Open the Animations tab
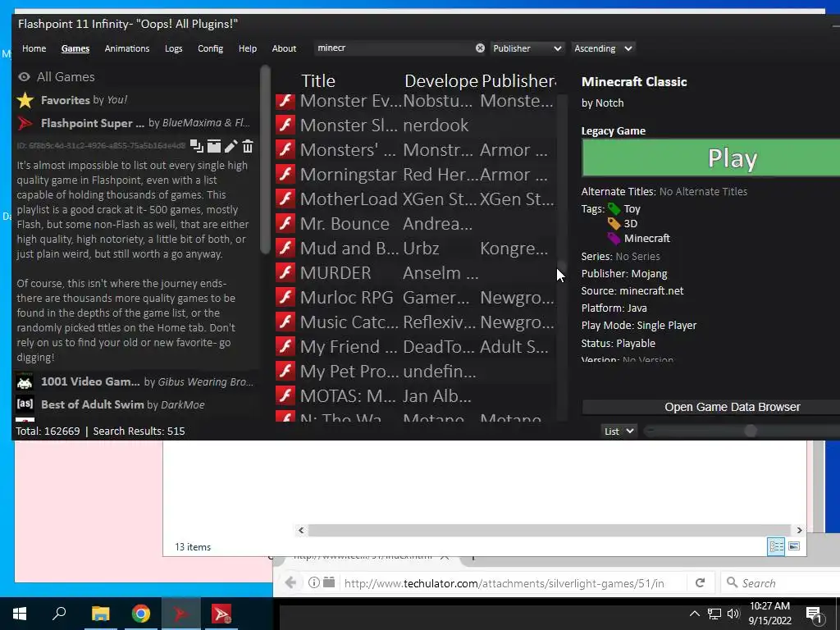Image resolution: width=840 pixels, height=630 pixels. (127, 48)
